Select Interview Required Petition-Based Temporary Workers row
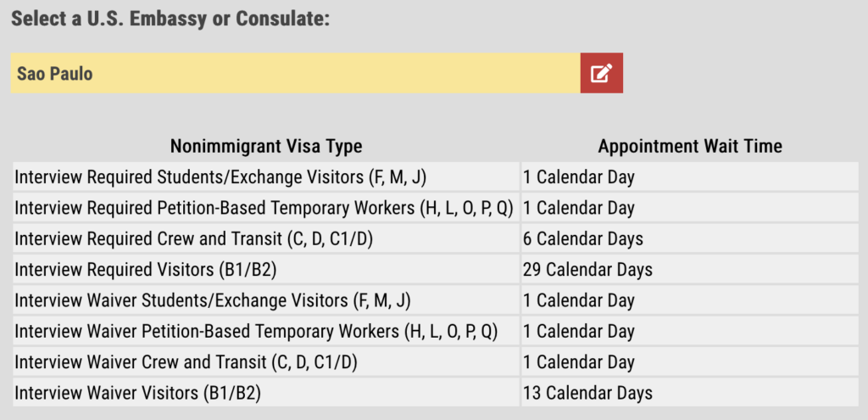The width and height of the screenshot is (868, 420). (x=436, y=208)
